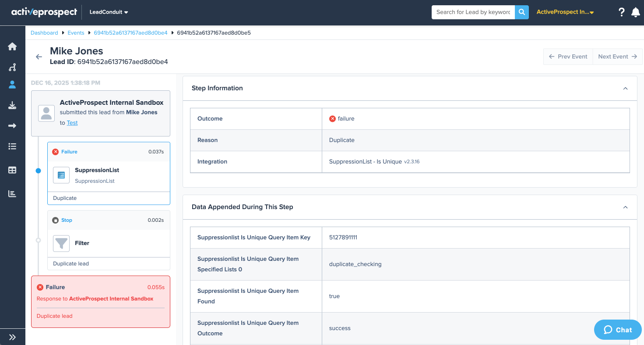
Task: Open the Leads person sidebar icon
Action: [12, 85]
